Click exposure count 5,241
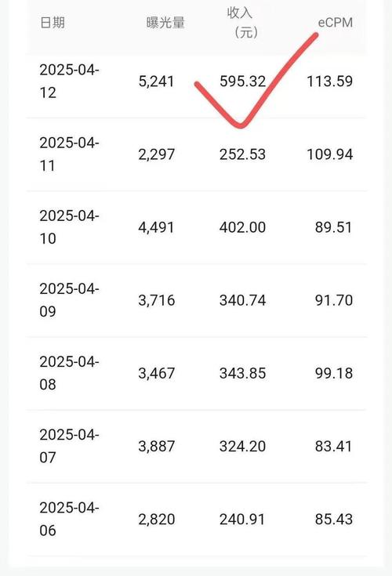The width and height of the screenshot is (392, 576). [x=156, y=82]
